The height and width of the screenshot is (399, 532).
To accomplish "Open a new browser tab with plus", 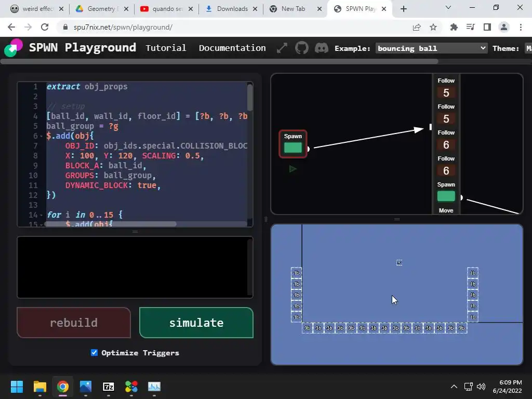I will 403,9.
